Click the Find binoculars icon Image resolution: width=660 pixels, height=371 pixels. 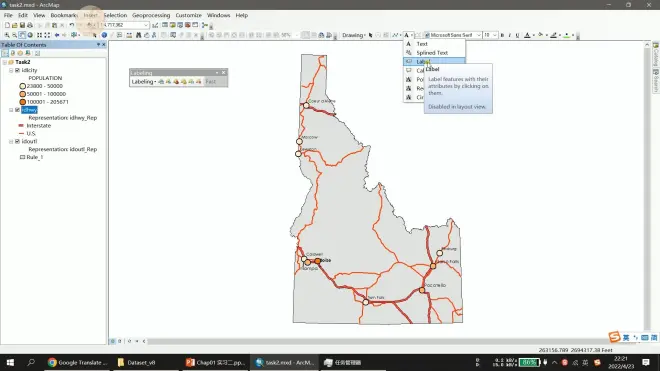[138, 35]
